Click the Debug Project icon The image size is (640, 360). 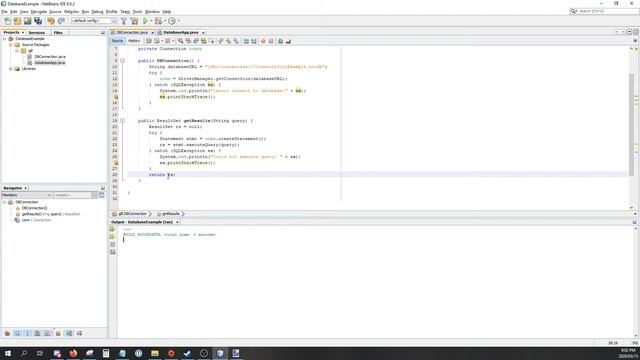[158, 21]
